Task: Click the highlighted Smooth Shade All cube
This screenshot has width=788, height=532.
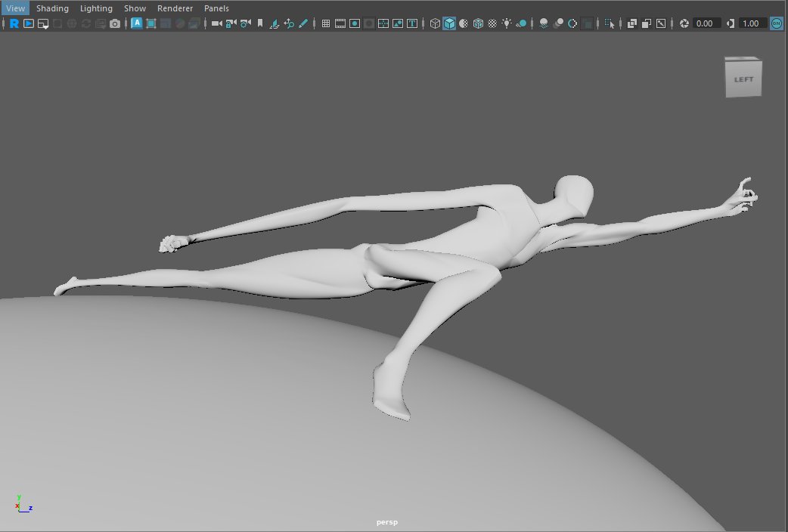Action: coord(449,23)
